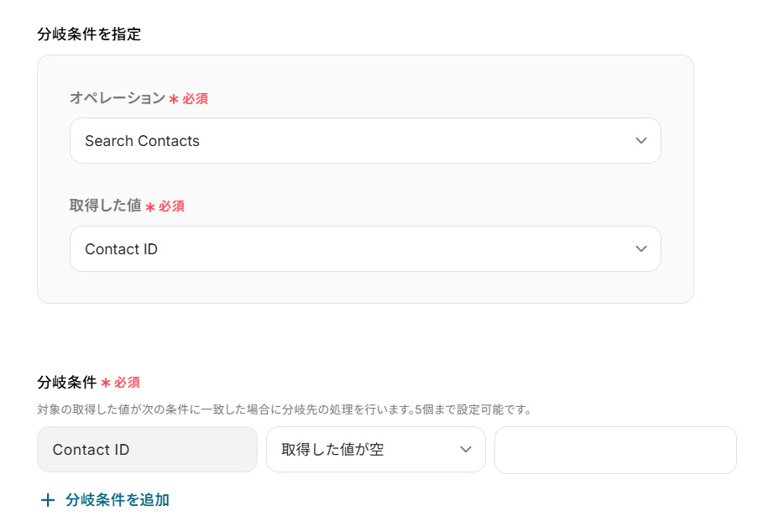Click the オペレーション field label
The height and width of the screenshot is (532, 784).
pyautogui.click(x=118, y=98)
